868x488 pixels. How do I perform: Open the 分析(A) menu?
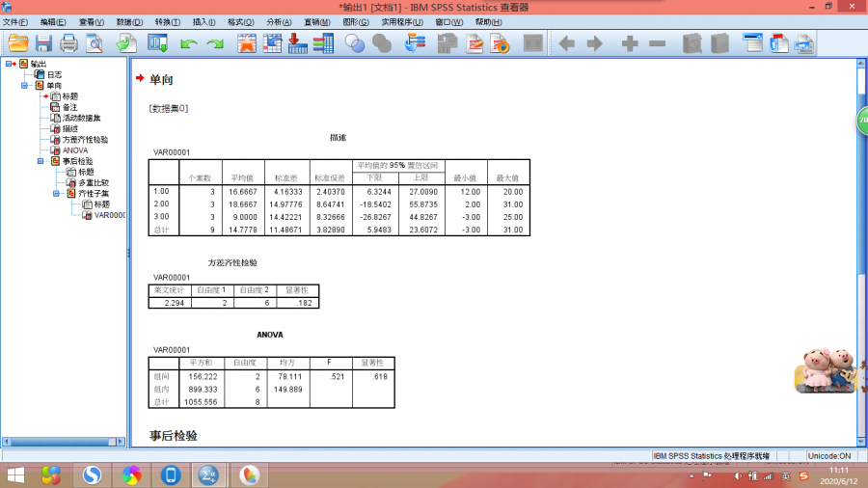tap(279, 21)
